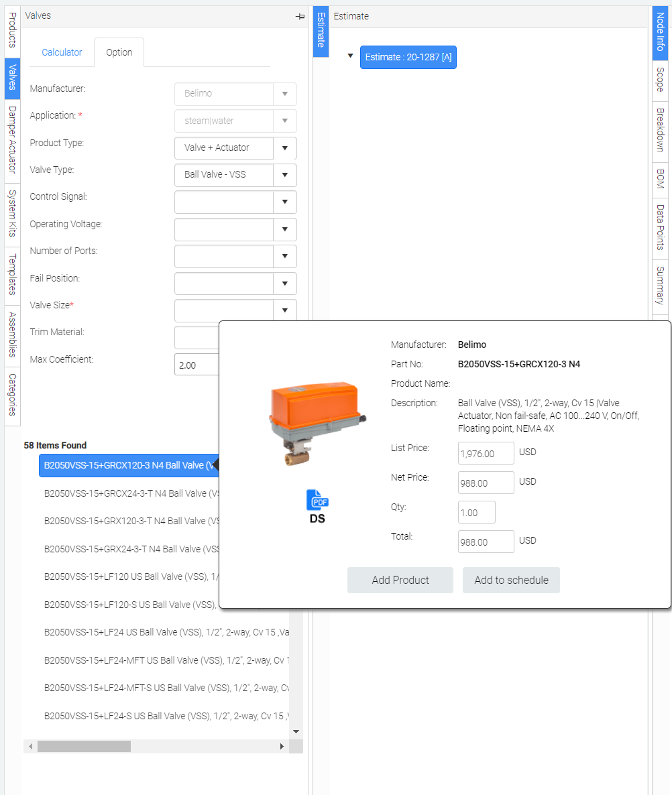Select B2050VSS-15+LF24 US list item
Image resolution: width=672 pixels, height=795 pixels.
click(166, 632)
